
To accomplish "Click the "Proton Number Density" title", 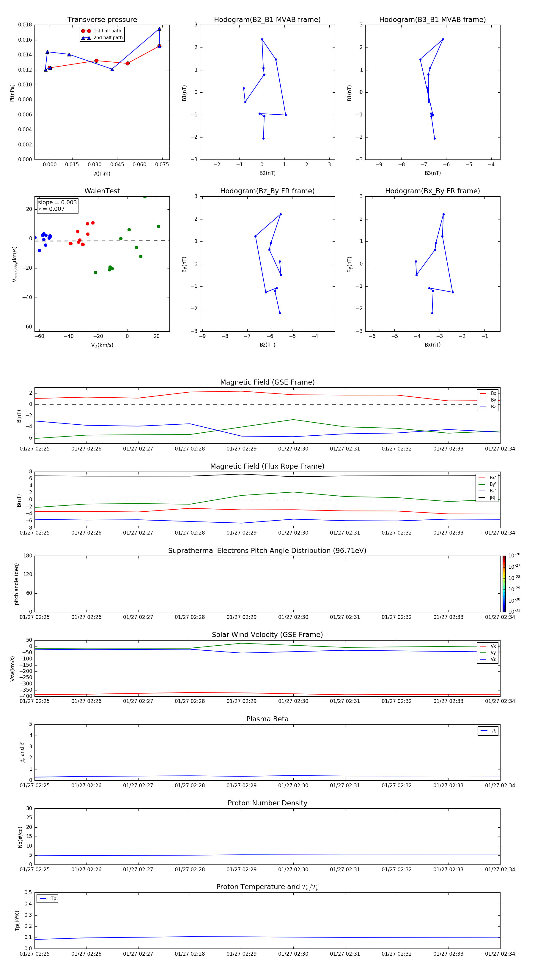I will 267,803.
